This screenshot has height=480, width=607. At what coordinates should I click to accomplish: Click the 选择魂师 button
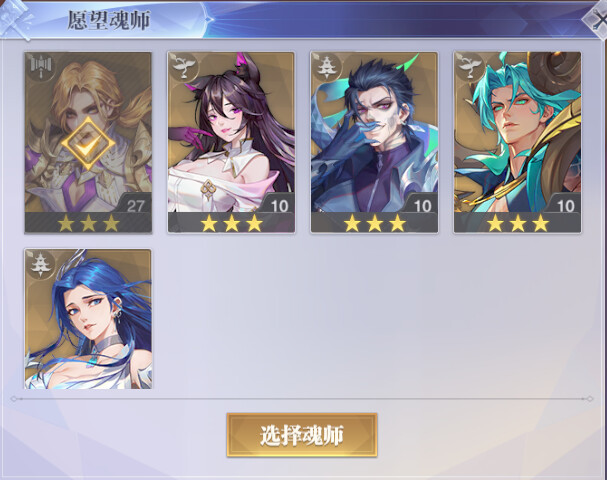tap(302, 435)
